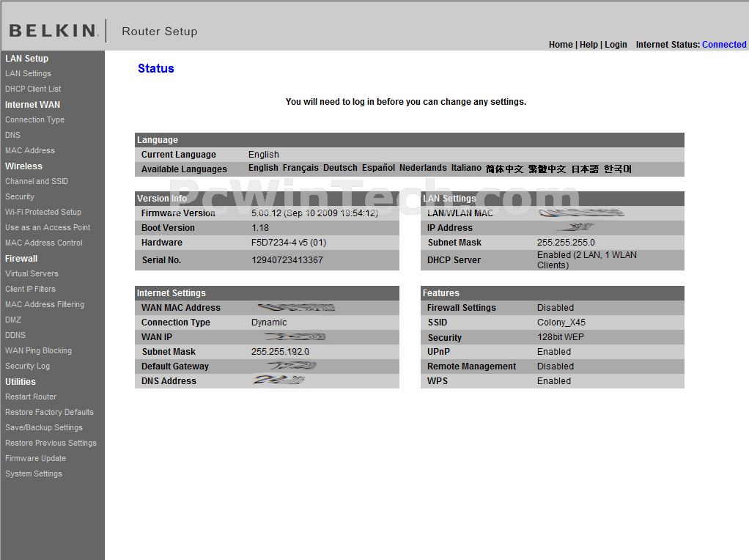Image resolution: width=749 pixels, height=560 pixels.
Task: Click Boot Version value 1.18
Action: pos(260,228)
